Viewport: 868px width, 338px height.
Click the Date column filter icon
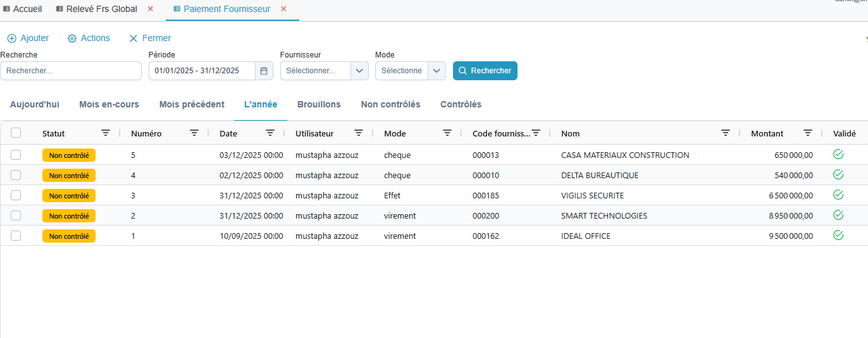tap(270, 133)
